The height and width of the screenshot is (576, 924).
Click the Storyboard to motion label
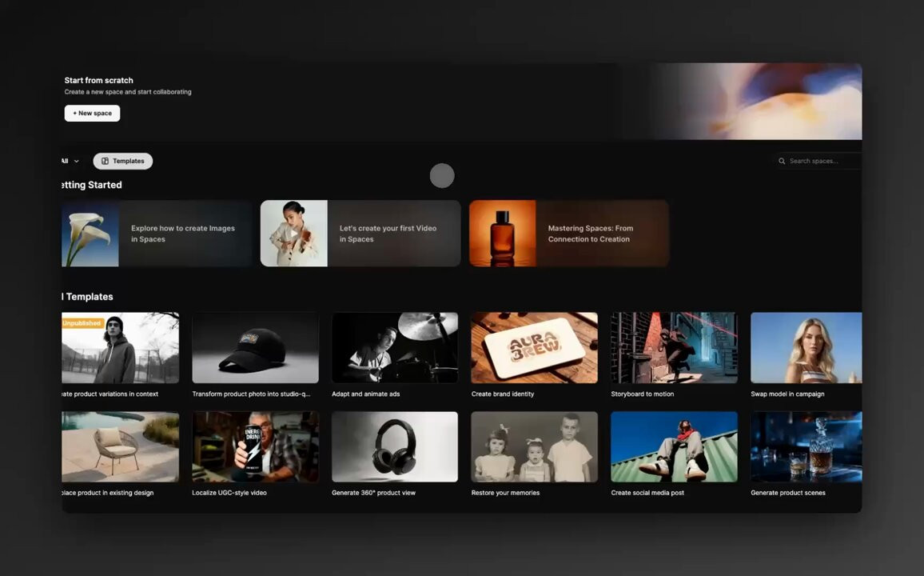(x=643, y=394)
